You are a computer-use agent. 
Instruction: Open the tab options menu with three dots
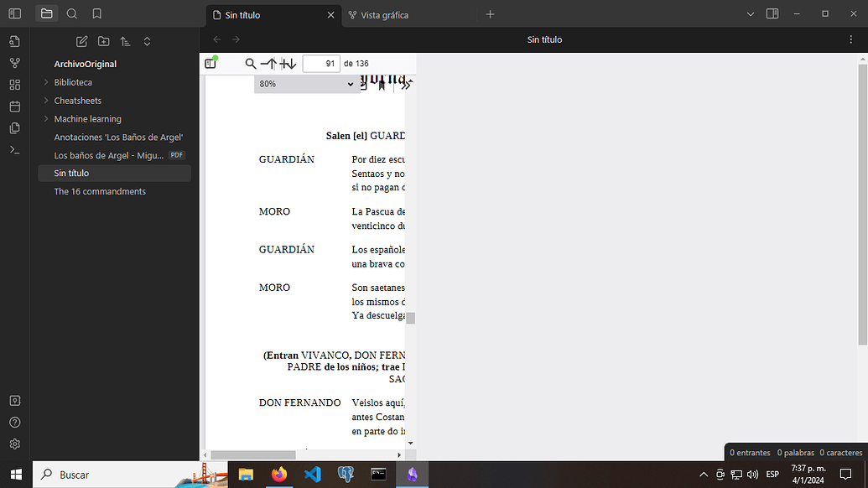coord(851,39)
